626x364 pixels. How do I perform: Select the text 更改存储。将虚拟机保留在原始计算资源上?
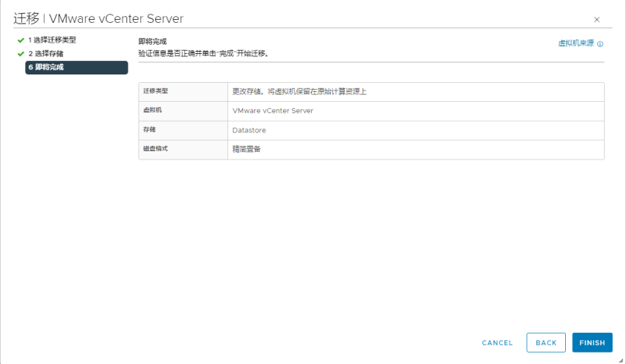coord(300,92)
